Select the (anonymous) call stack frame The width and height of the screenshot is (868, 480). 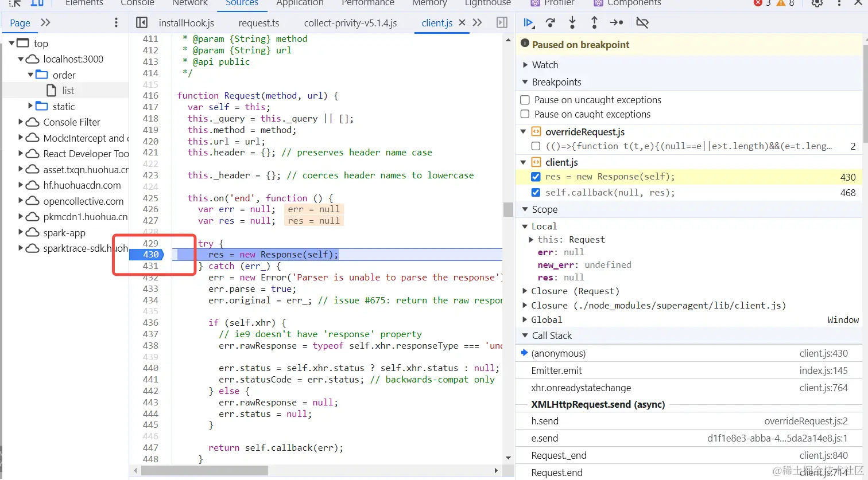tap(689, 353)
